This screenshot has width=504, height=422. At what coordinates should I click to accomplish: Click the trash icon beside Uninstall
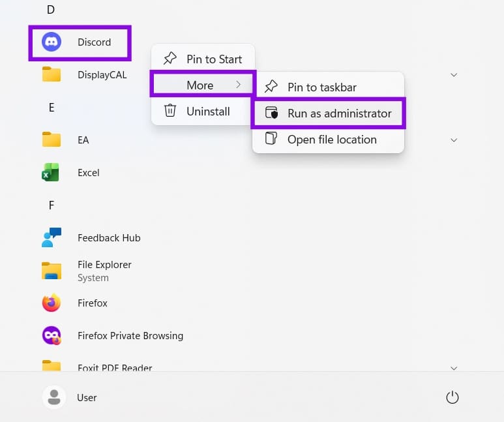170,111
